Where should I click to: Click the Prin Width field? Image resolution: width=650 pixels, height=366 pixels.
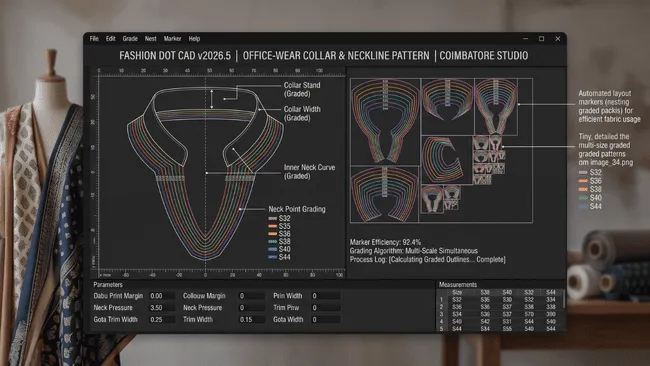(326, 296)
